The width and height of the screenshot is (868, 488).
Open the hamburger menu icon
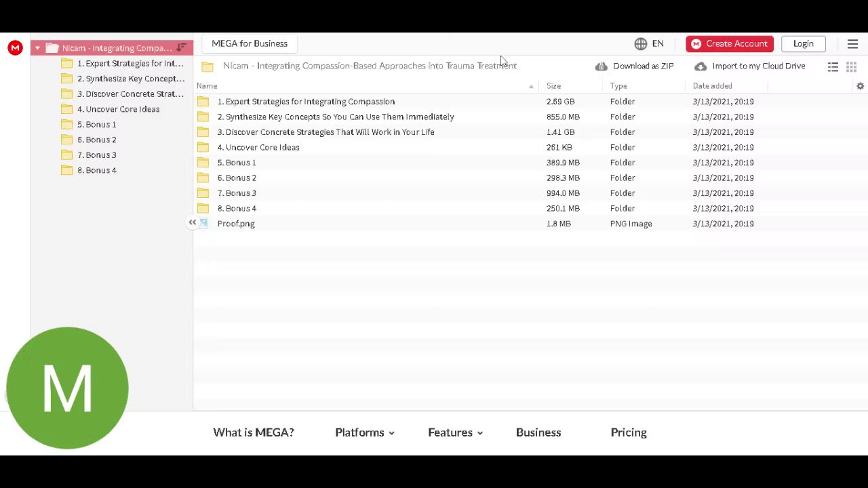852,43
